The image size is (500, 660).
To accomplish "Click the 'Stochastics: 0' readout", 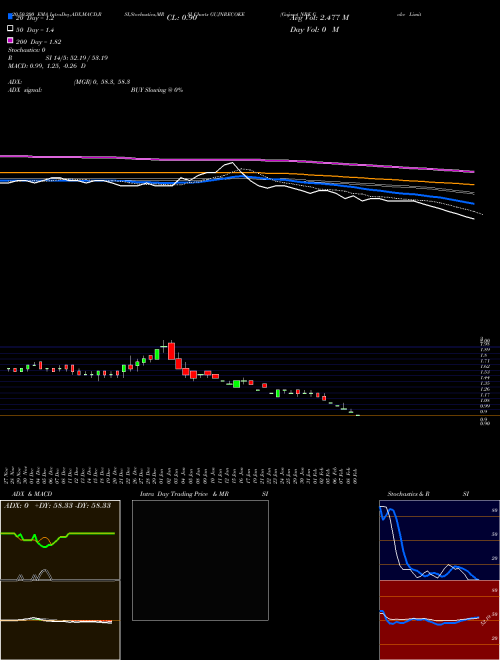I will click(x=27, y=50).
